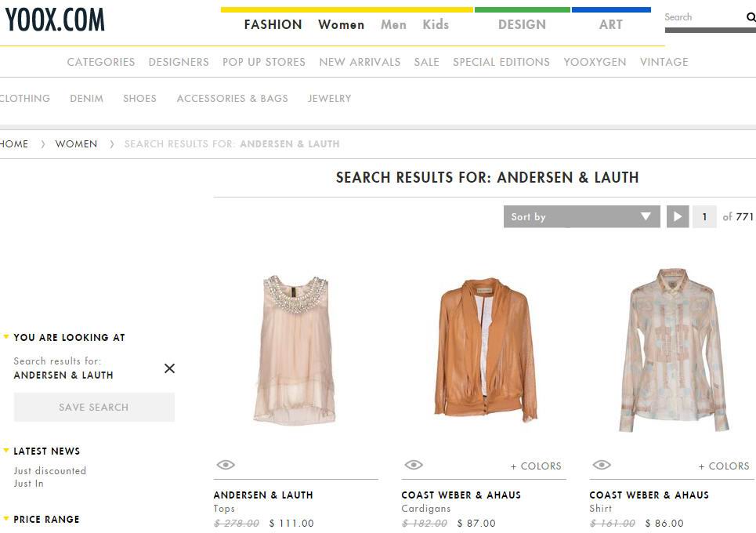Click the page number field
This screenshot has height=533, width=756.
tap(704, 216)
